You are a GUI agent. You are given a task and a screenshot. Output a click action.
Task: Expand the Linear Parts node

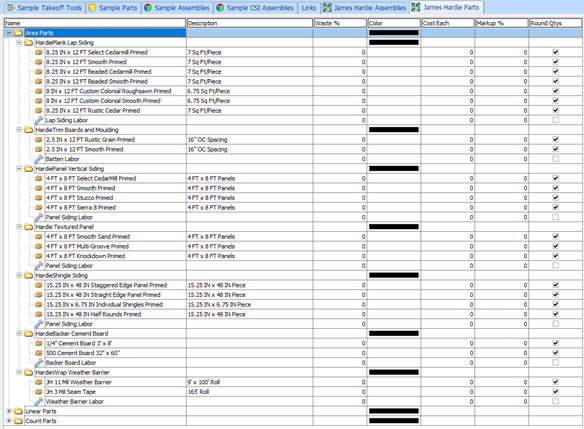[x=9, y=411]
